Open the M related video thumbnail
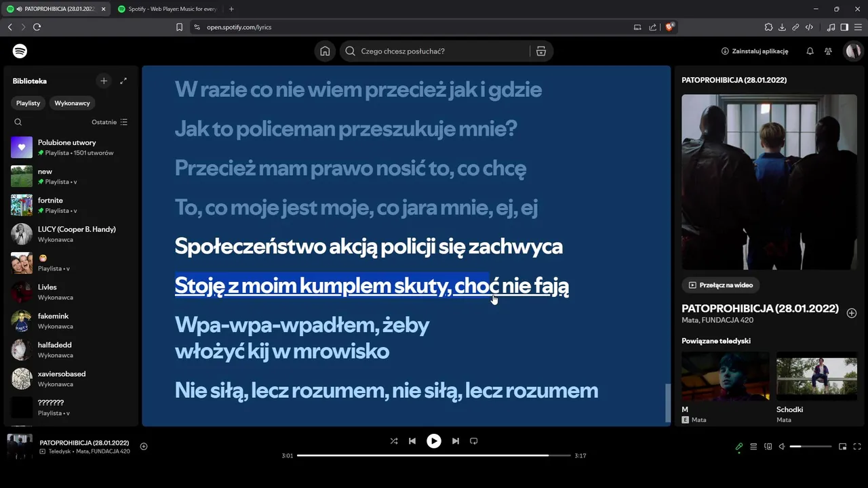This screenshot has height=488, width=868. click(x=726, y=376)
